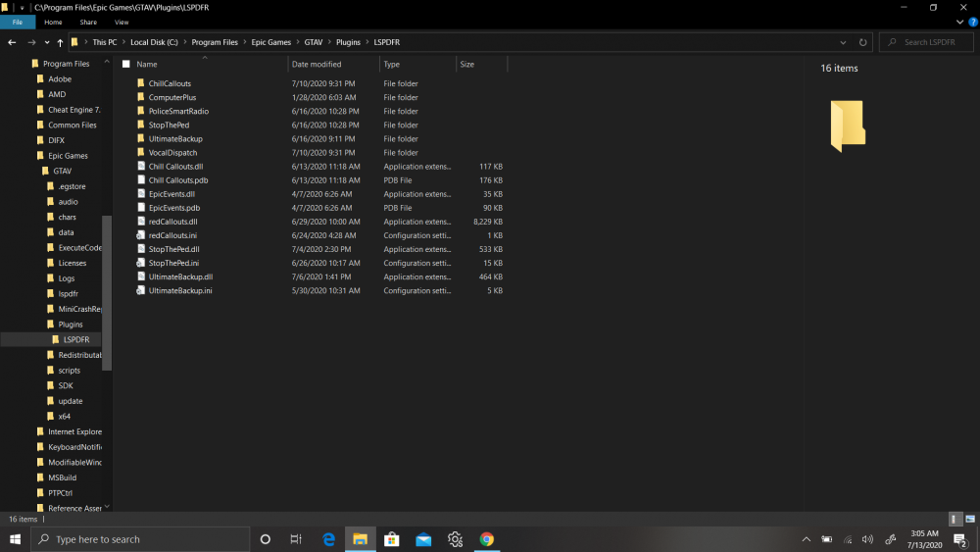Image resolution: width=980 pixels, height=552 pixels.
Task: Open Google Chrome from the taskbar
Action: click(x=486, y=539)
